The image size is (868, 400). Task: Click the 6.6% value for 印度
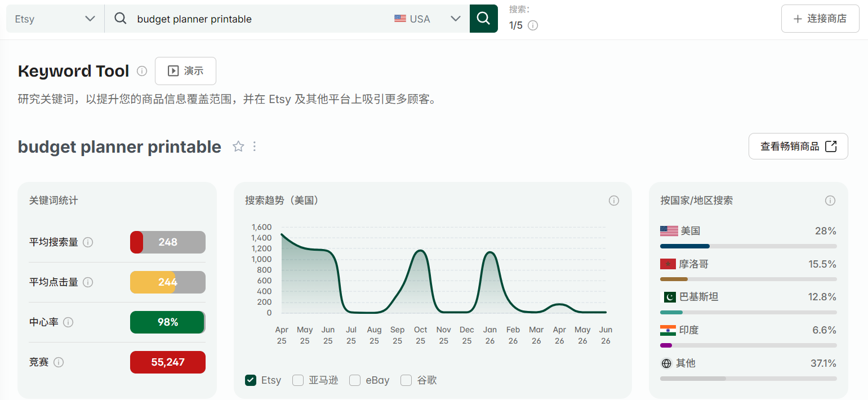(825, 330)
